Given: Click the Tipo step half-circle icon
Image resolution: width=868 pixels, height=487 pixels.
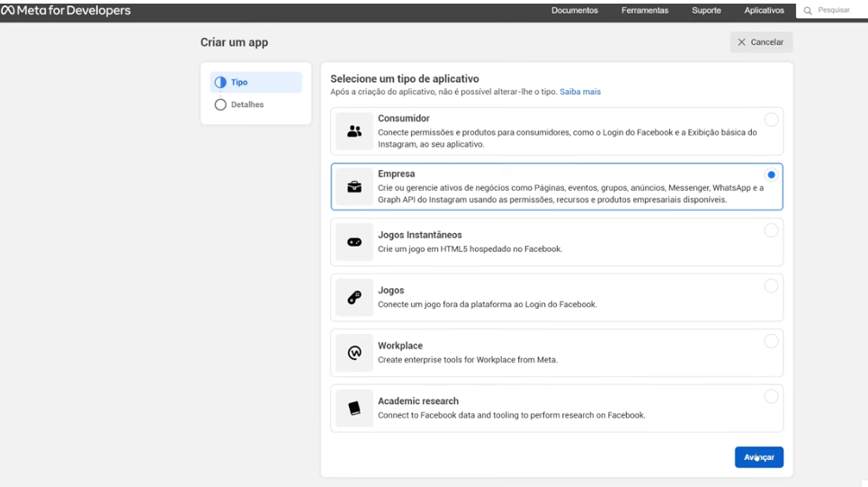Looking at the screenshot, I should click(x=220, y=82).
